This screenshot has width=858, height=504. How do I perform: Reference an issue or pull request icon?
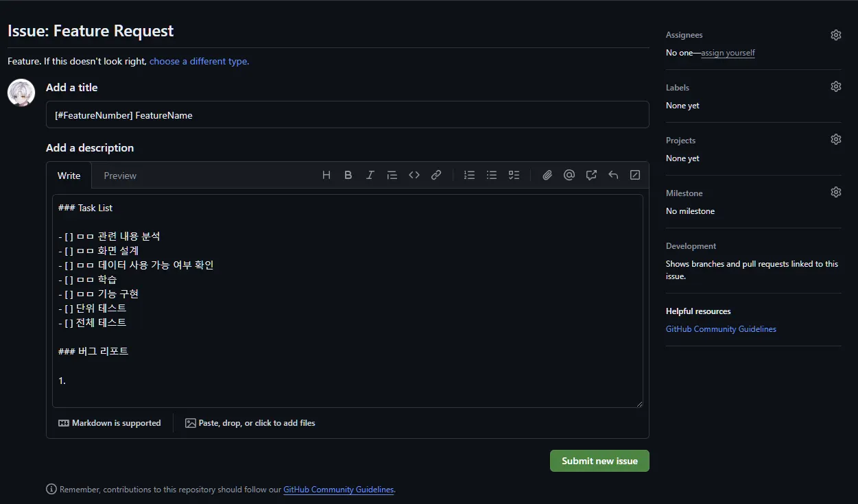point(591,176)
